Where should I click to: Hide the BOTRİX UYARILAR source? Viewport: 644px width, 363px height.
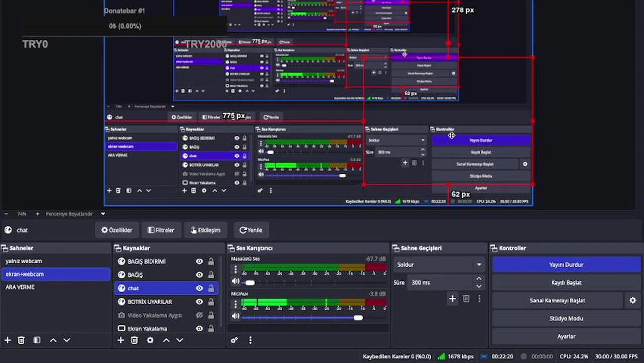[200, 301]
